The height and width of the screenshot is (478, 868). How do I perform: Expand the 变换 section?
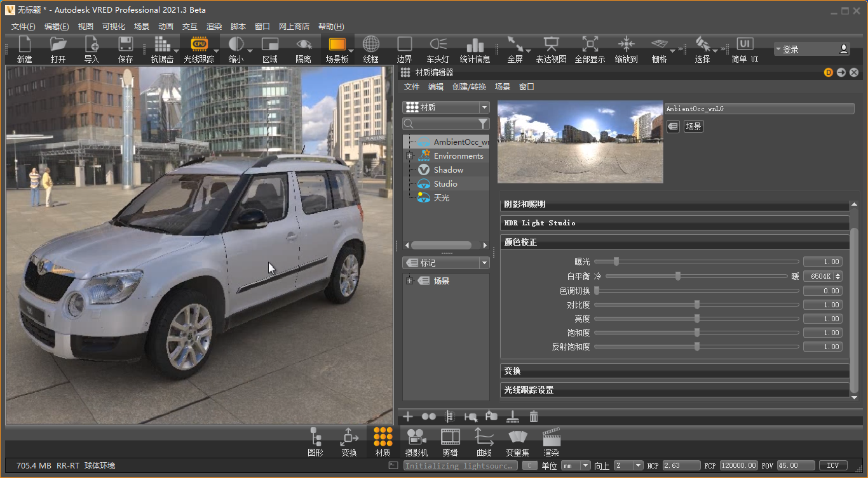(x=675, y=371)
